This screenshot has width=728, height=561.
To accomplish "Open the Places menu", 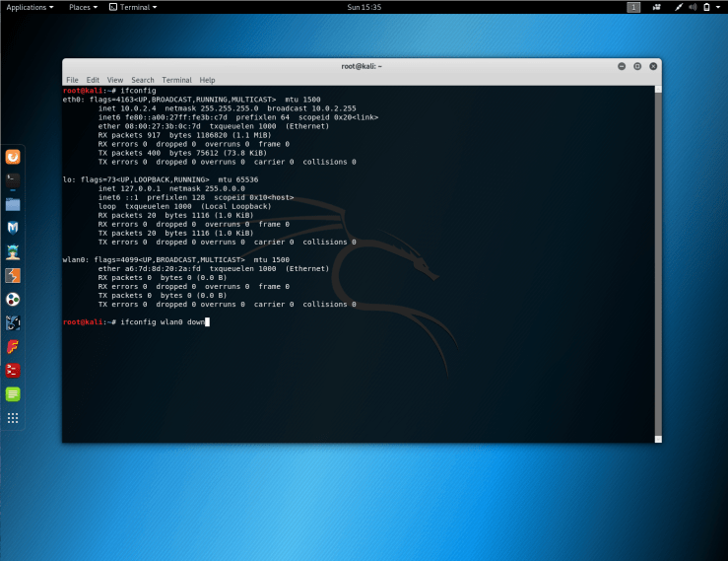I will (83, 7).
